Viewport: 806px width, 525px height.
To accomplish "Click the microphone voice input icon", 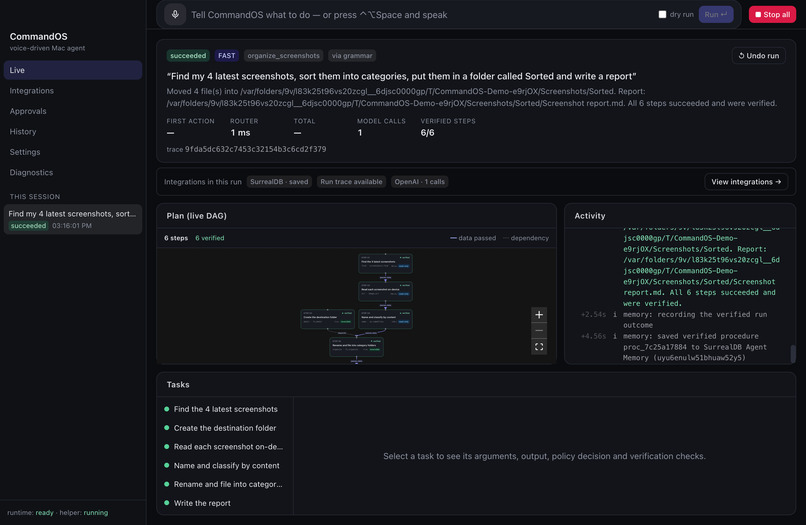I will pyautogui.click(x=175, y=14).
